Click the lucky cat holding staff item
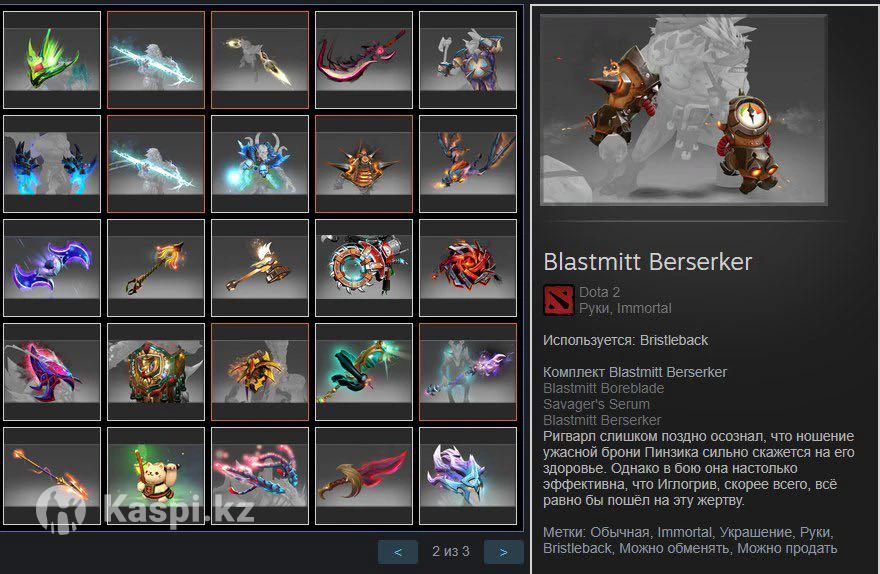This screenshot has height=574, width=880. (x=156, y=476)
